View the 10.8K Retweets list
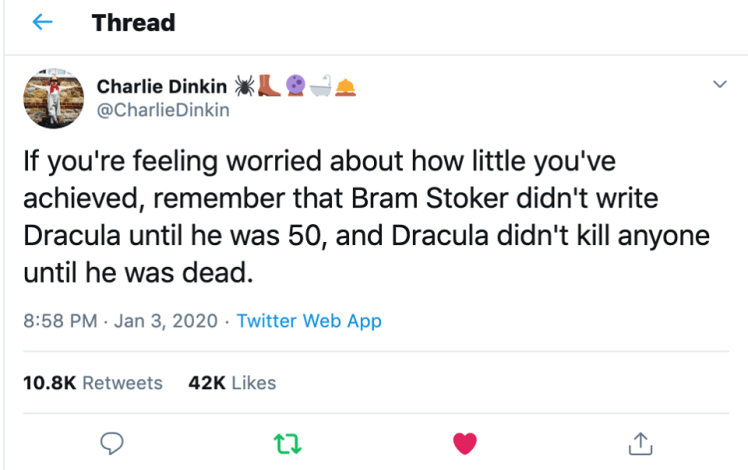This screenshot has width=748, height=470. point(92,382)
